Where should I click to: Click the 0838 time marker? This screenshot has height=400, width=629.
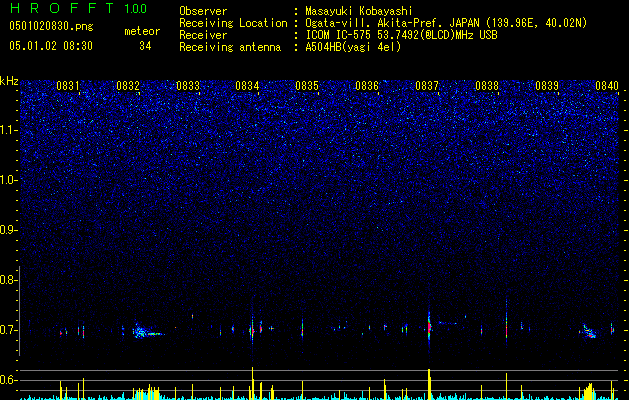click(487, 85)
